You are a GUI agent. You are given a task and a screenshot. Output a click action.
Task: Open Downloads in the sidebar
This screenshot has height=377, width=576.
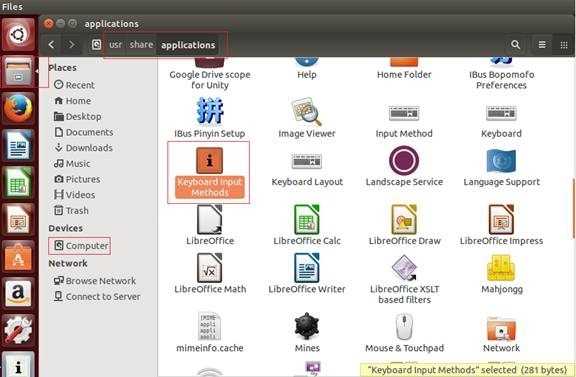coord(83,148)
